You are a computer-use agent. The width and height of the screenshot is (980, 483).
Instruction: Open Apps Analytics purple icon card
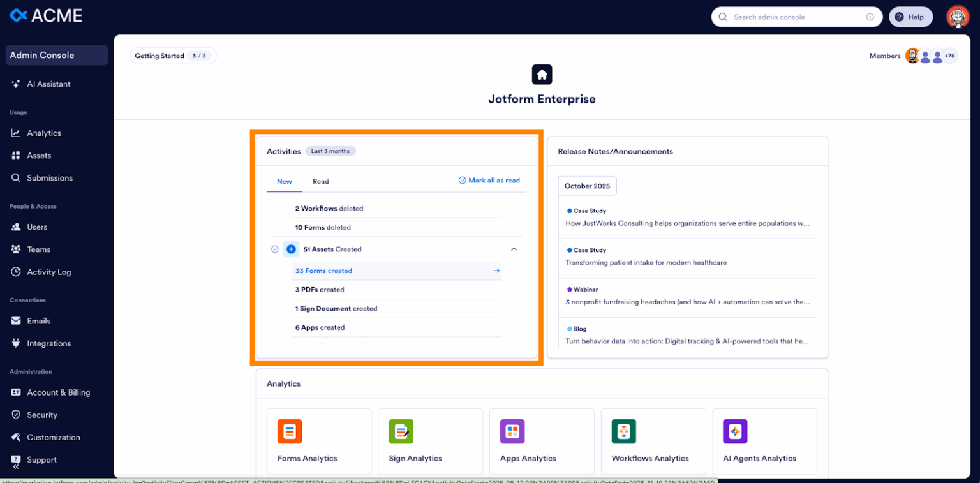coord(542,442)
